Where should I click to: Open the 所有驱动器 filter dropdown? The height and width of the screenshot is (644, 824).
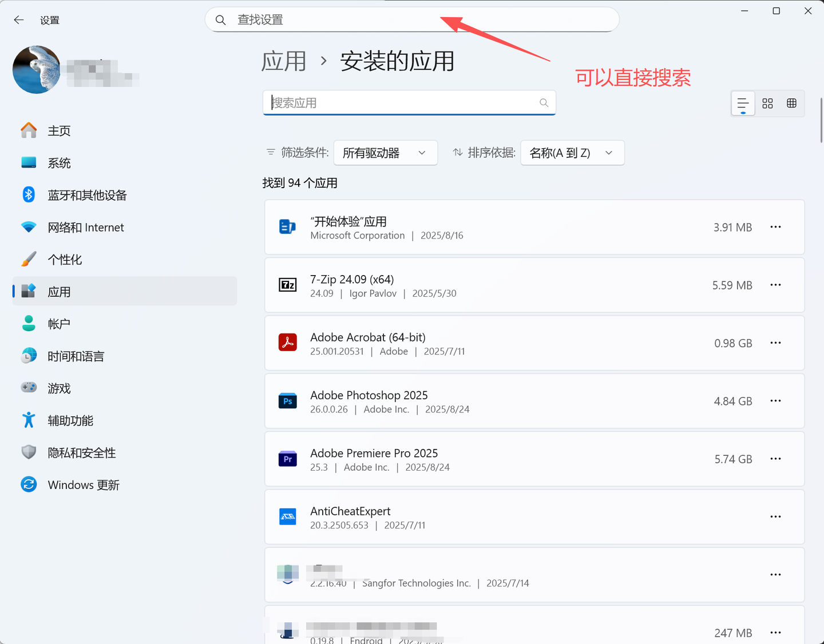click(385, 153)
